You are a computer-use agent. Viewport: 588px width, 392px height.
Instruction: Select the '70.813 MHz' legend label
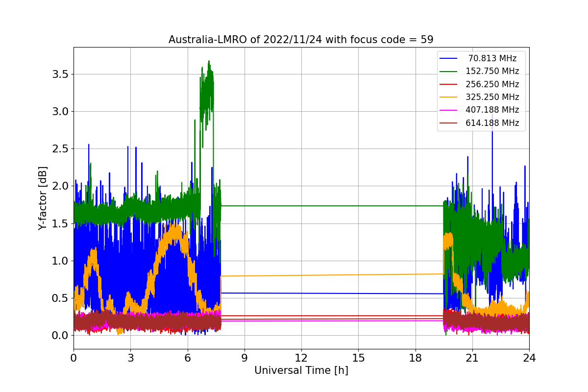(x=492, y=58)
